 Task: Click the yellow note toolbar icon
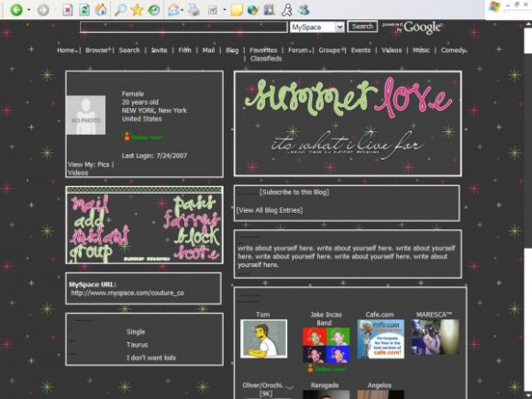pos(237,10)
